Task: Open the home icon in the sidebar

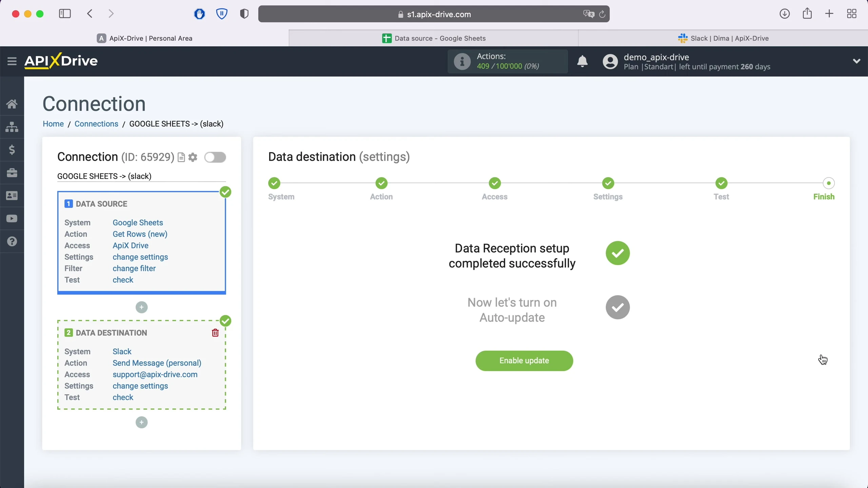Action: pyautogui.click(x=12, y=104)
